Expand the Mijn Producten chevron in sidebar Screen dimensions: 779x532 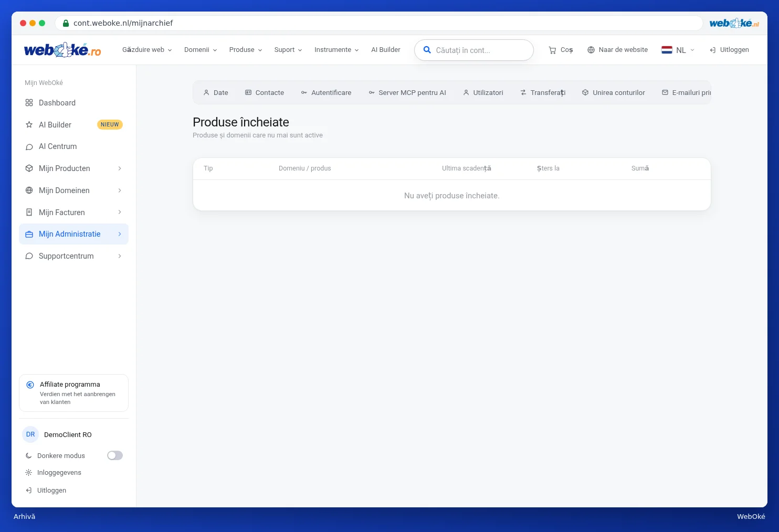pyautogui.click(x=120, y=168)
